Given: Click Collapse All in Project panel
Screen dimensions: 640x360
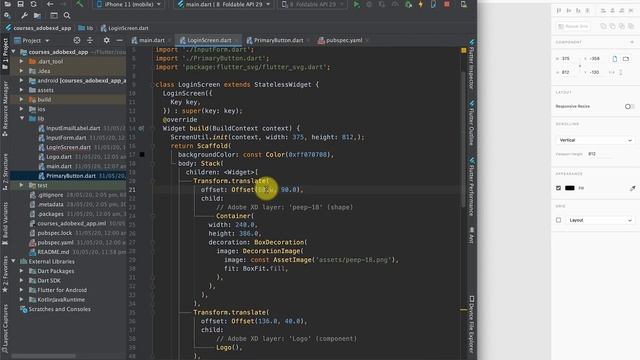Looking at the screenshot, I should (x=90, y=40).
